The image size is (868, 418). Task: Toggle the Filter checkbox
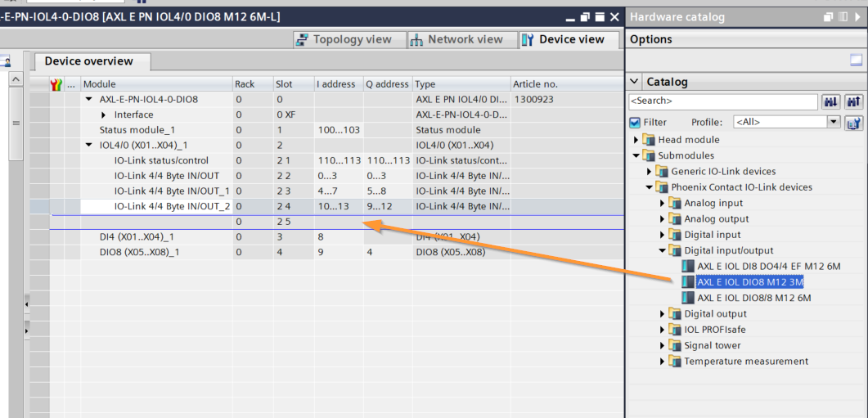pos(635,123)
